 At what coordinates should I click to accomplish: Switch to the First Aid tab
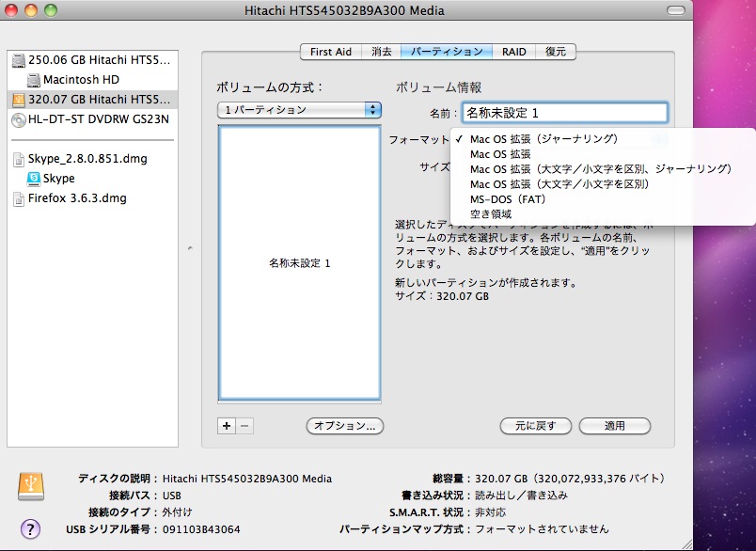(x=331, y=52)
